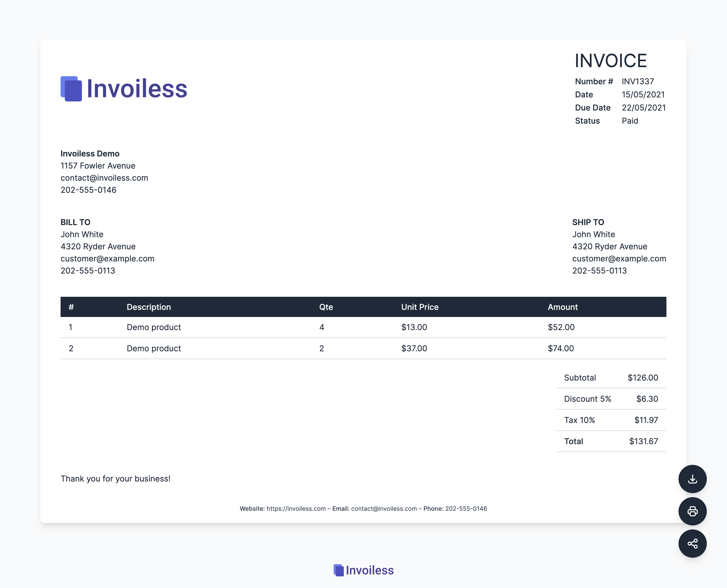727x588 pixels.
Task: Select the due date 22/05/2021
Action: (x=644, y=108)
